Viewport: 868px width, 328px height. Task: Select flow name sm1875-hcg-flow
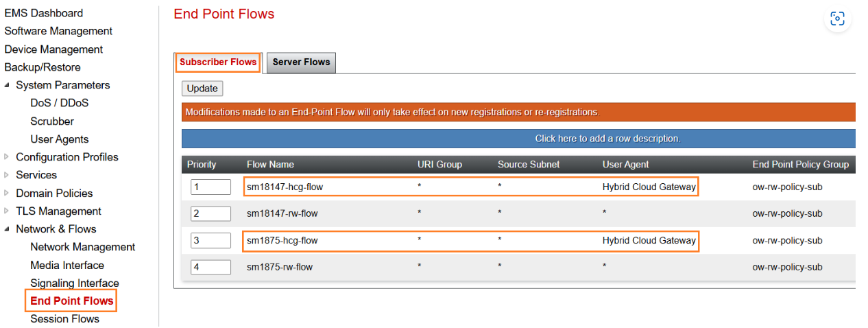pos(282,240)
